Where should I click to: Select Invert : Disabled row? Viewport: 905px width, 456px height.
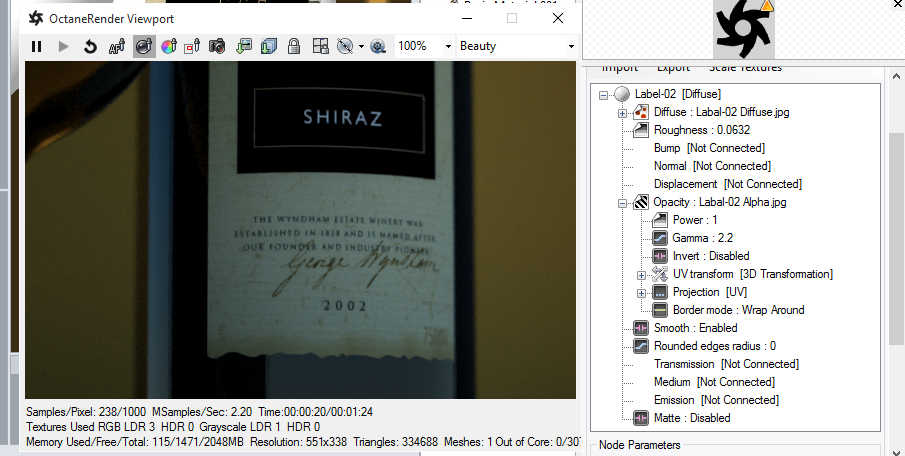click(711, 256)
